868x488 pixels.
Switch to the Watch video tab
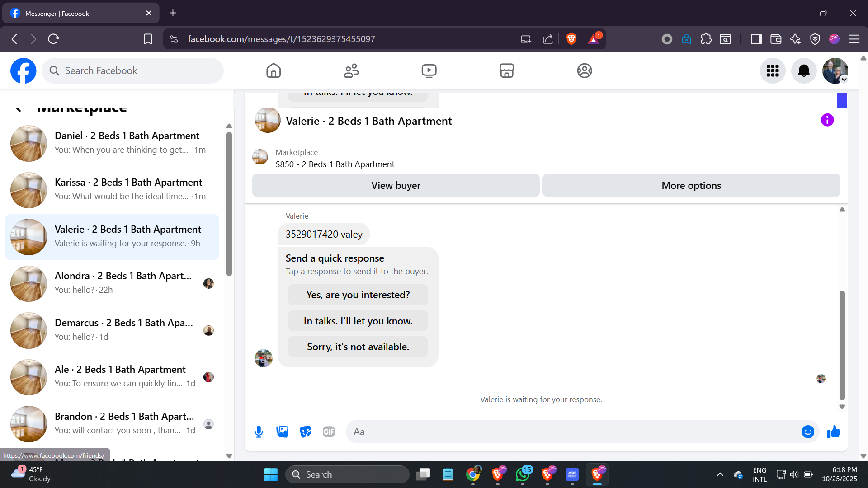click(429, 71)
